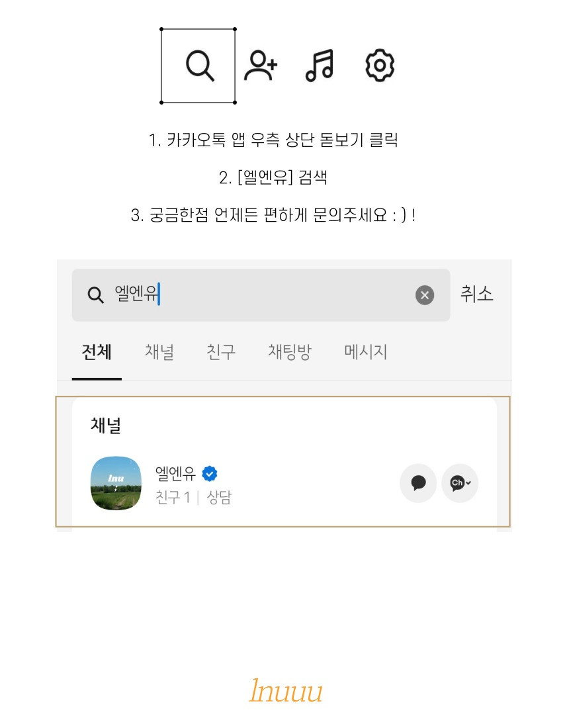Click the 엘엔유 channel name
Screen dimensions: 569x728
click(x=175, y=474)
